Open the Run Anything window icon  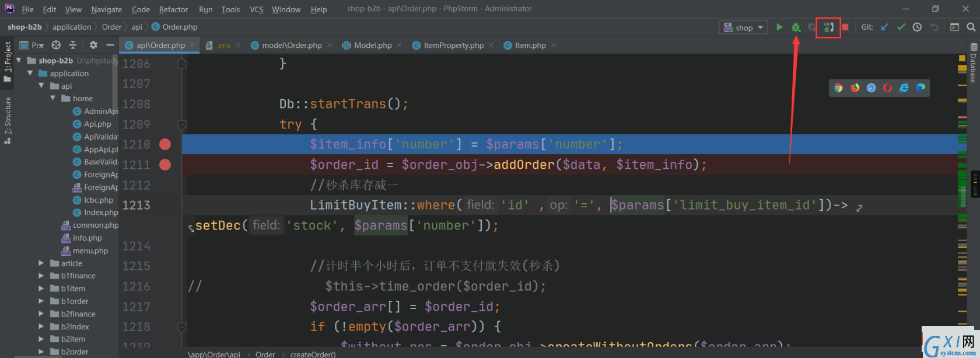[954, 27]
